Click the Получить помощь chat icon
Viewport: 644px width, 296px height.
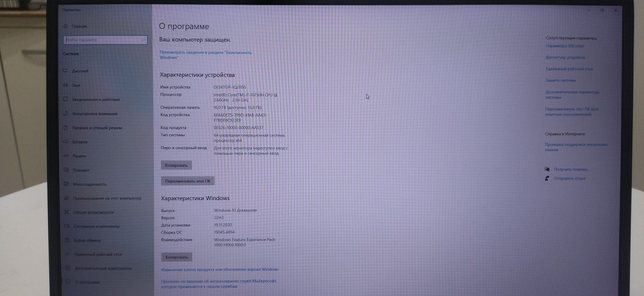tap(547, 169)
